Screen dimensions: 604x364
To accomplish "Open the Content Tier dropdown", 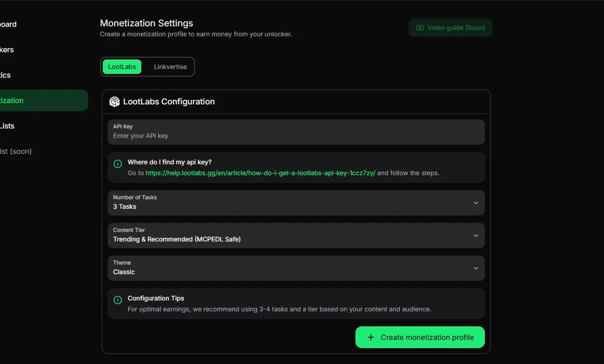I will point(296,236).
